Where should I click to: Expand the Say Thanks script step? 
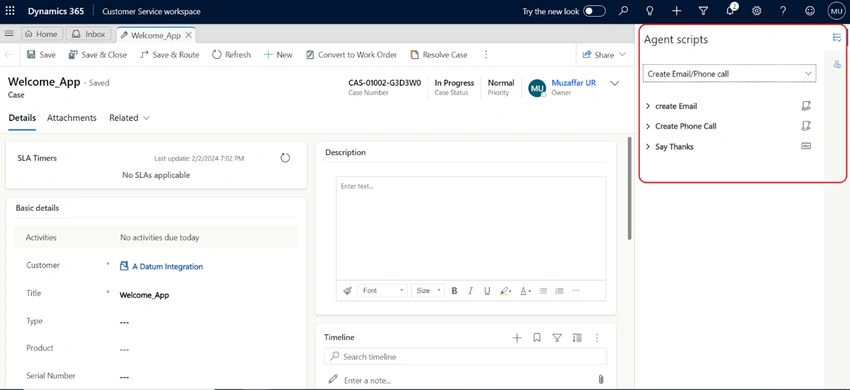point(648,146)
